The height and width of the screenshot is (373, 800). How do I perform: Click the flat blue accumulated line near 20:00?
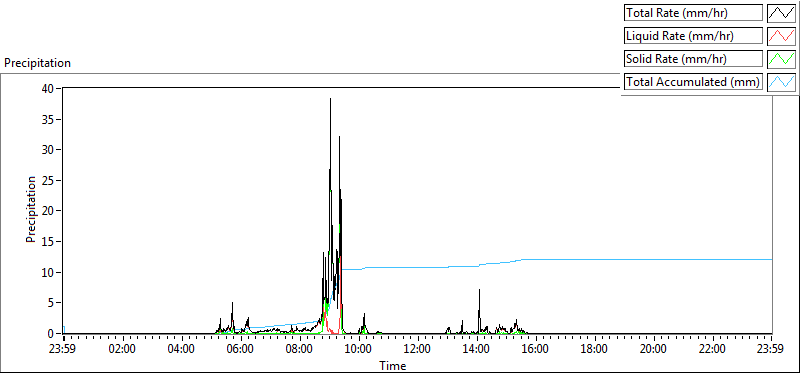tap(654, 259)
